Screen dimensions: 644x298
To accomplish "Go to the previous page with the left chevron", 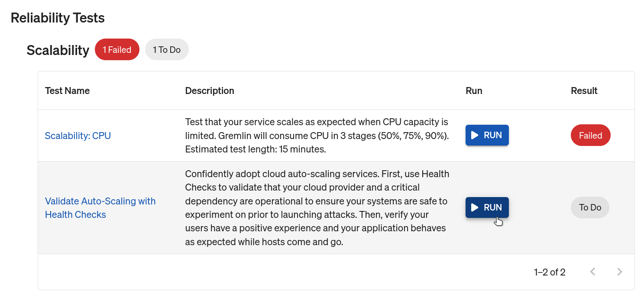I will click(593, 272).
